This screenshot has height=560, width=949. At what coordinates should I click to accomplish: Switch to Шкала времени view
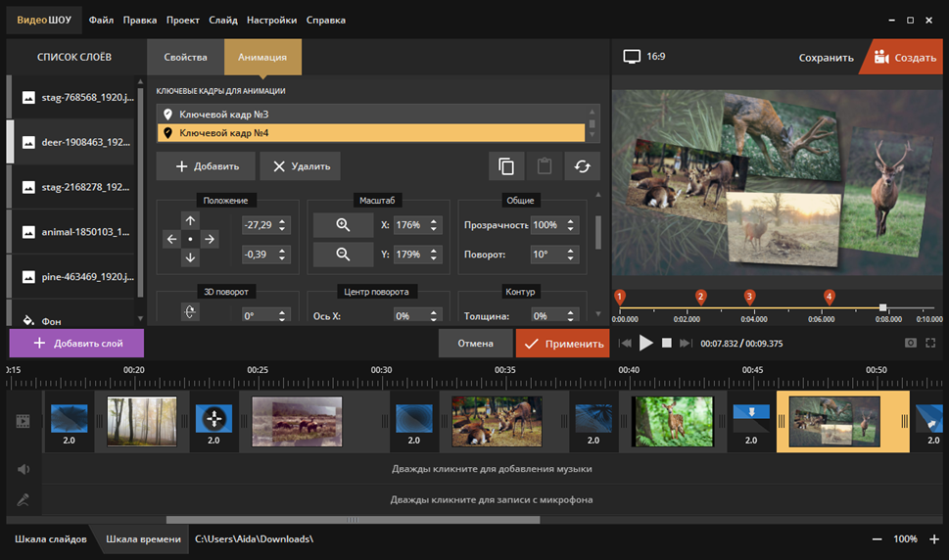coord(143,538)
